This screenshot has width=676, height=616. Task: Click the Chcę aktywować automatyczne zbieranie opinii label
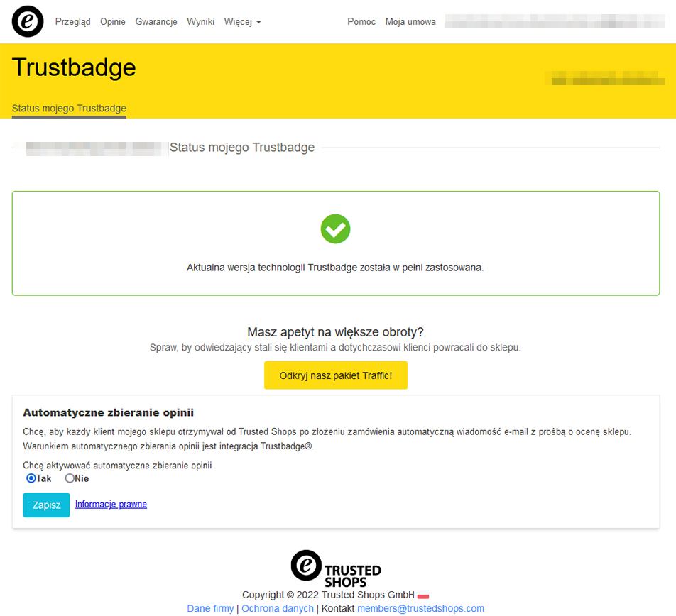pyautogui.click(x=117, y=466)
